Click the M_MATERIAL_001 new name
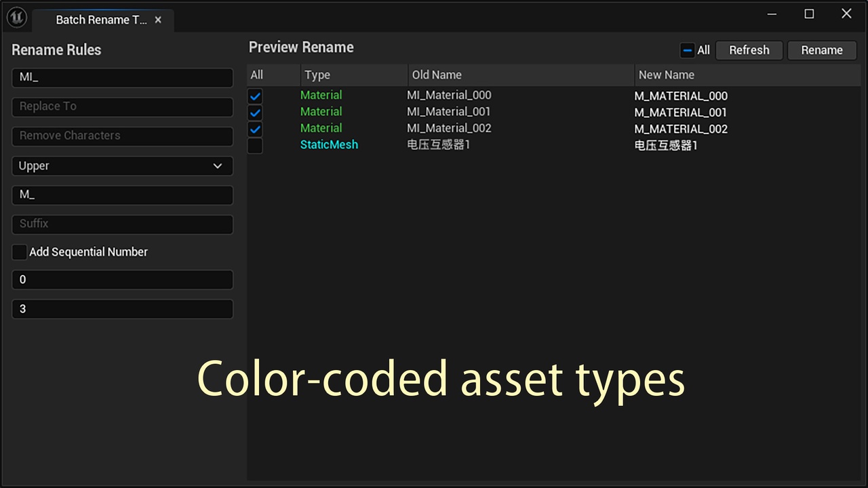Screen dimensions: 868x488 point(680,113)
